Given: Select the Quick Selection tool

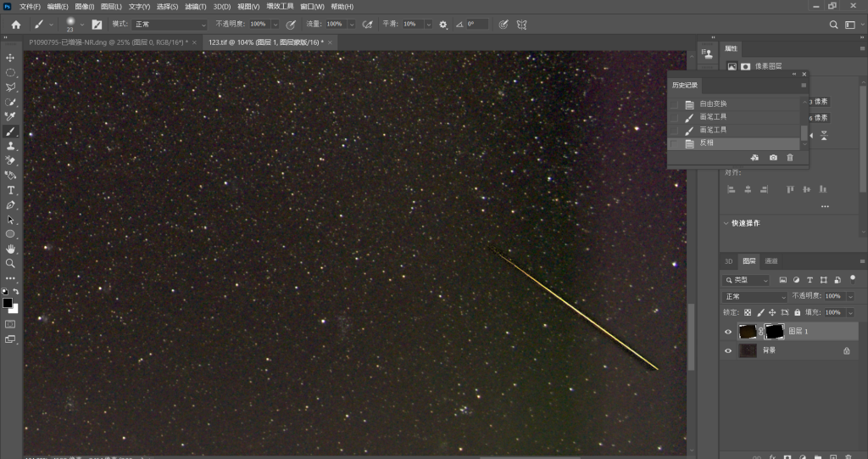Looking at the screenshot, I should (10, 102).
